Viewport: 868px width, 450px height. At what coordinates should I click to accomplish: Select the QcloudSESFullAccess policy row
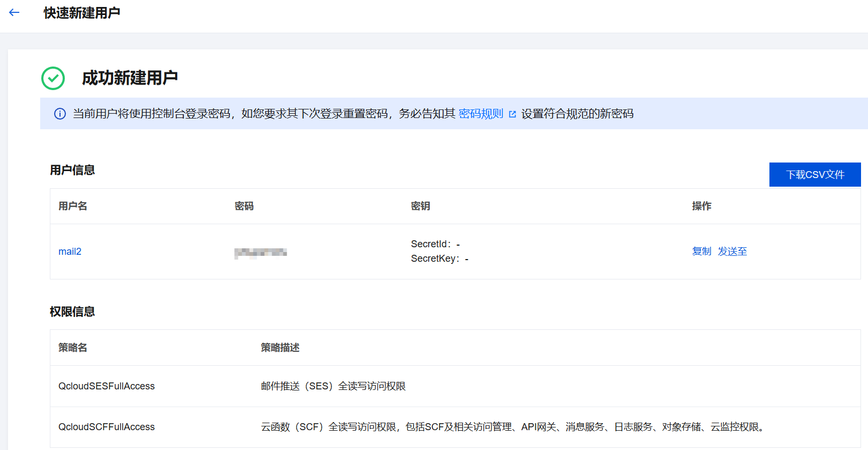[107, 386]
